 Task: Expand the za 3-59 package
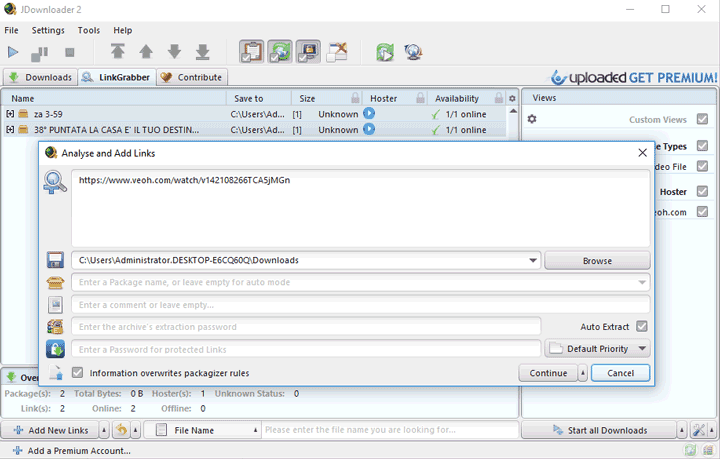(10, 114)
